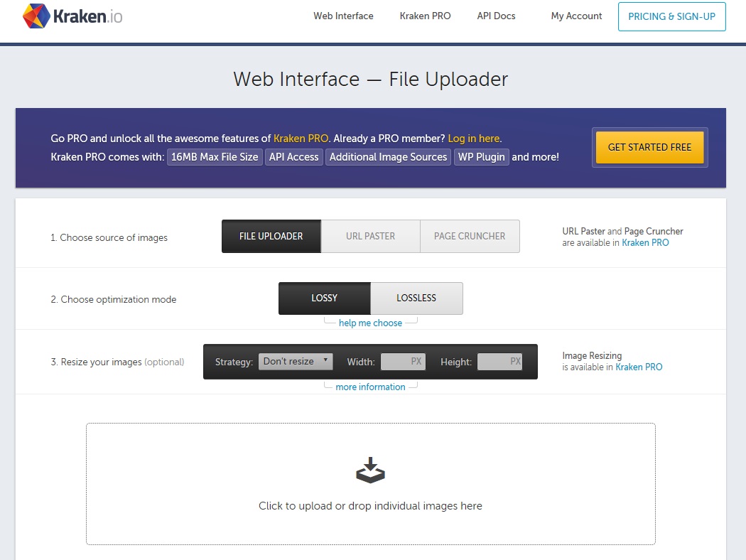Click the Kraken.io logo
The image size is (746, 560).
[x=72, y=16]
